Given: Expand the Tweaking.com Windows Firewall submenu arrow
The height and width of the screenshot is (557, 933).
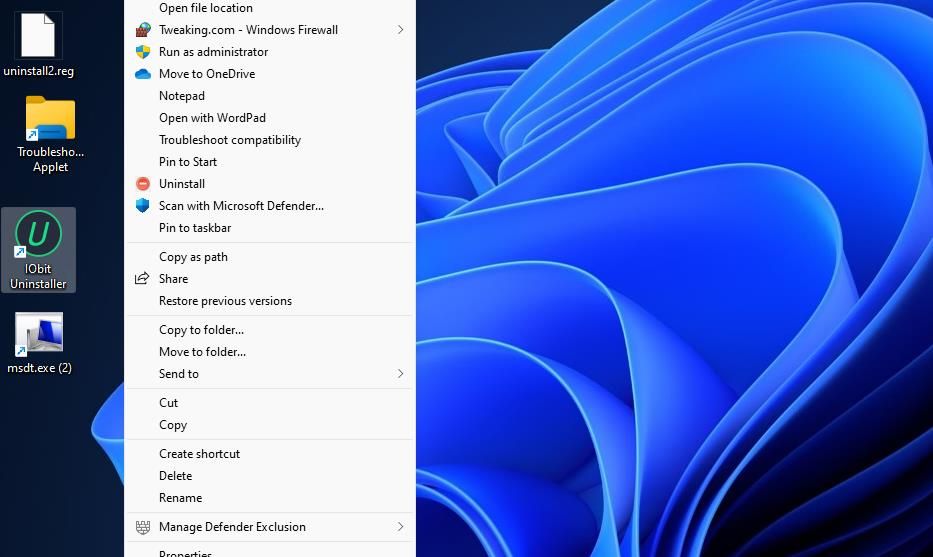Looking at the screenshot, I should click(400, 30).
